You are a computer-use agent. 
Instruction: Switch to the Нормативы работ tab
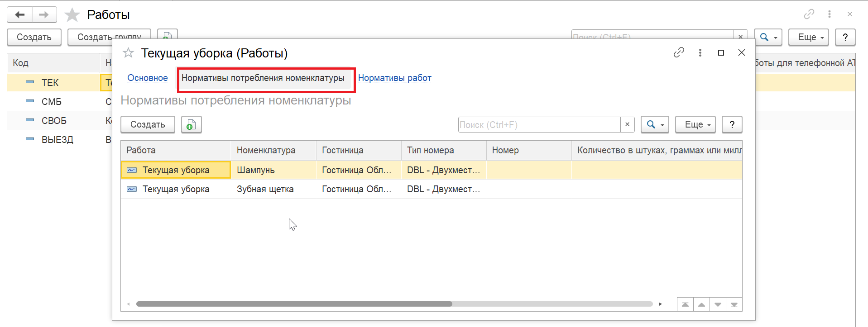[394, 78]
